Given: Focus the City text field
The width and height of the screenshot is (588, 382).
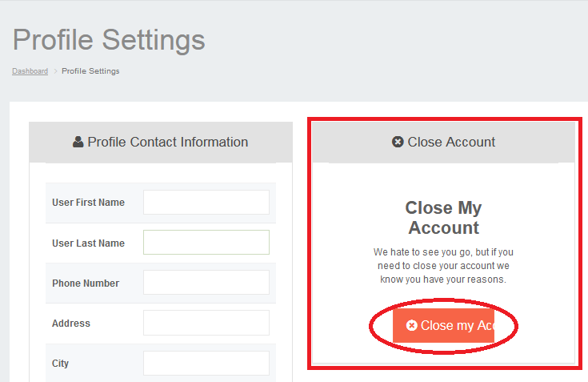Looking at the screenshot, I should [x=206, y=363].
